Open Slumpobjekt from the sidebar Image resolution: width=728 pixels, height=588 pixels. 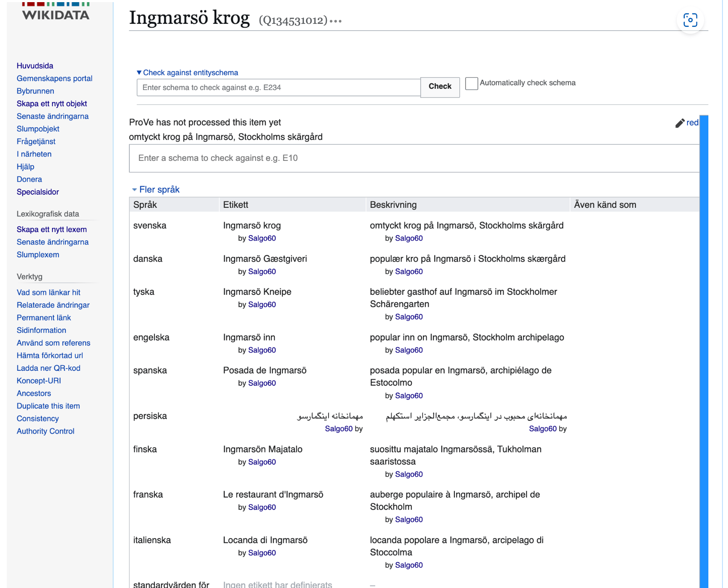(38, 129)
